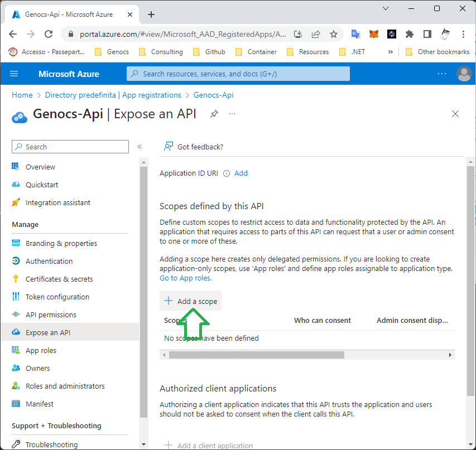The width and height of the screenshot is (476, 450).
Task: Select API permissions in Manage menu
Action: (x=51, y=314)
